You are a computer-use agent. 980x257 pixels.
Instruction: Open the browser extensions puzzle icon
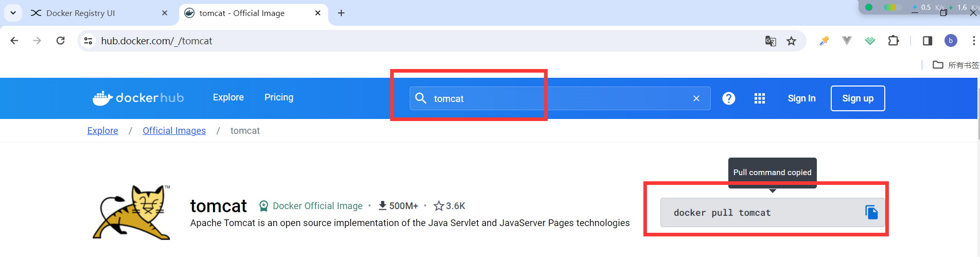[894, 41]
